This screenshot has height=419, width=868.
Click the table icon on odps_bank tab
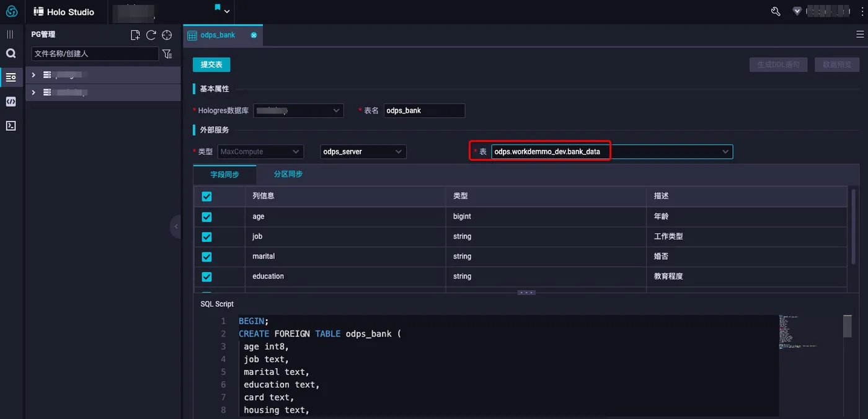[192, 35]
